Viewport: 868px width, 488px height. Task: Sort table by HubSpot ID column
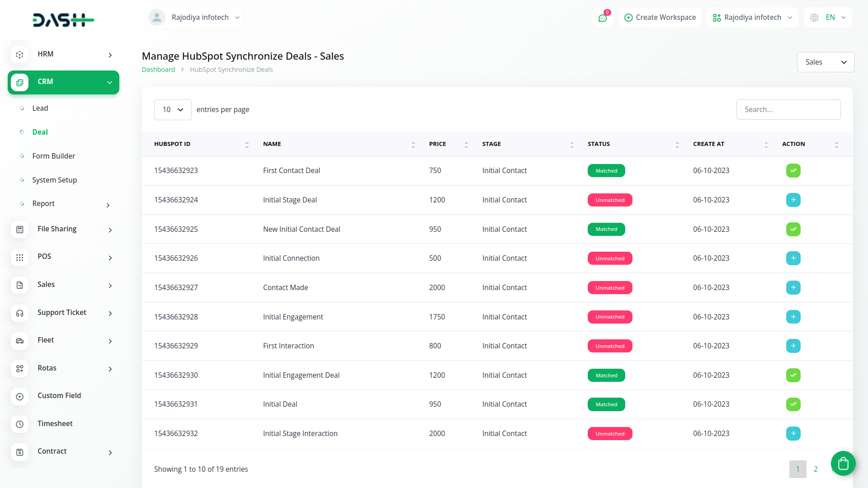[x=246, y=145]
